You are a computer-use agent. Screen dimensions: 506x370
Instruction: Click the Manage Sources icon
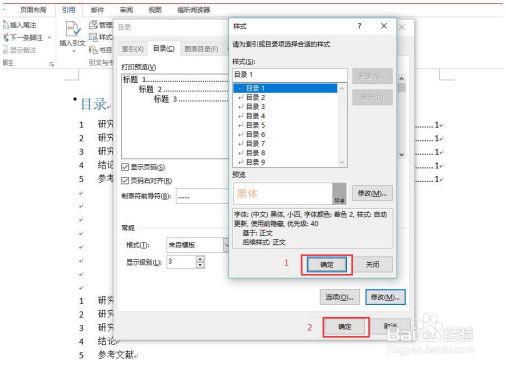coord(93,25)
